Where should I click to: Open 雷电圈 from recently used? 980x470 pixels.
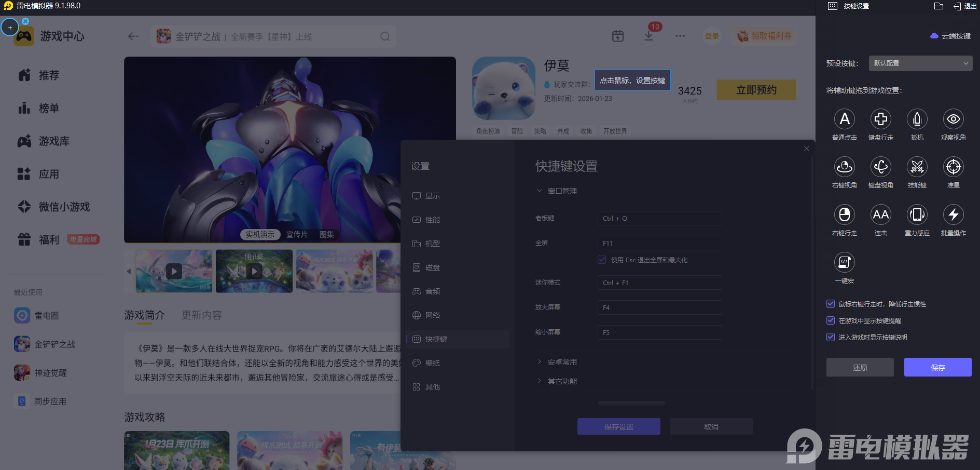36,315
